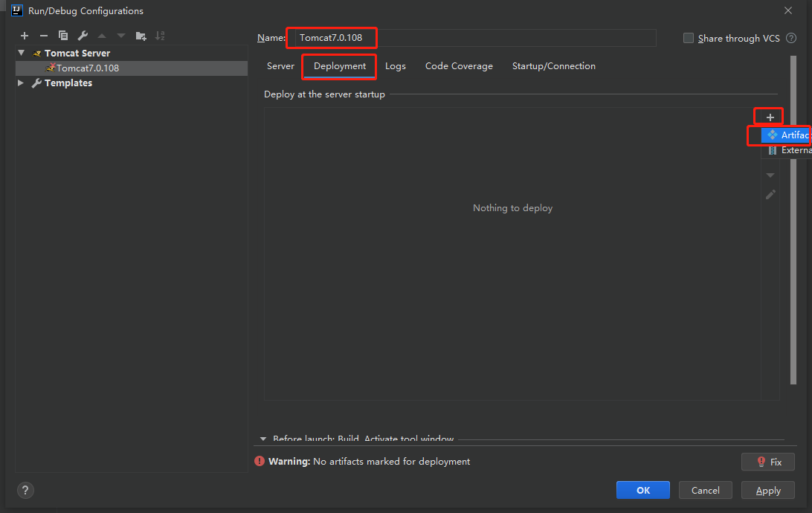This screenshot has width=812, height=513.
Task: Click the vertical scrollbar of settings panel
Action: point(793,220)
